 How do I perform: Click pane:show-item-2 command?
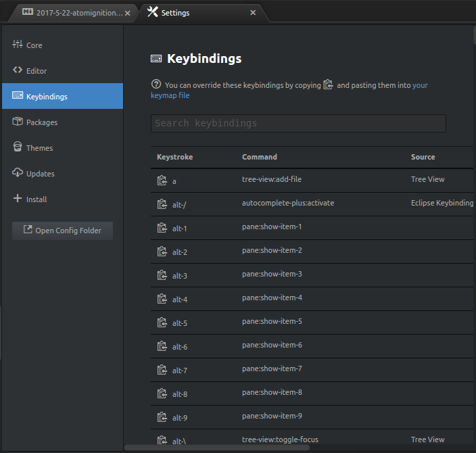coord(272,250)
